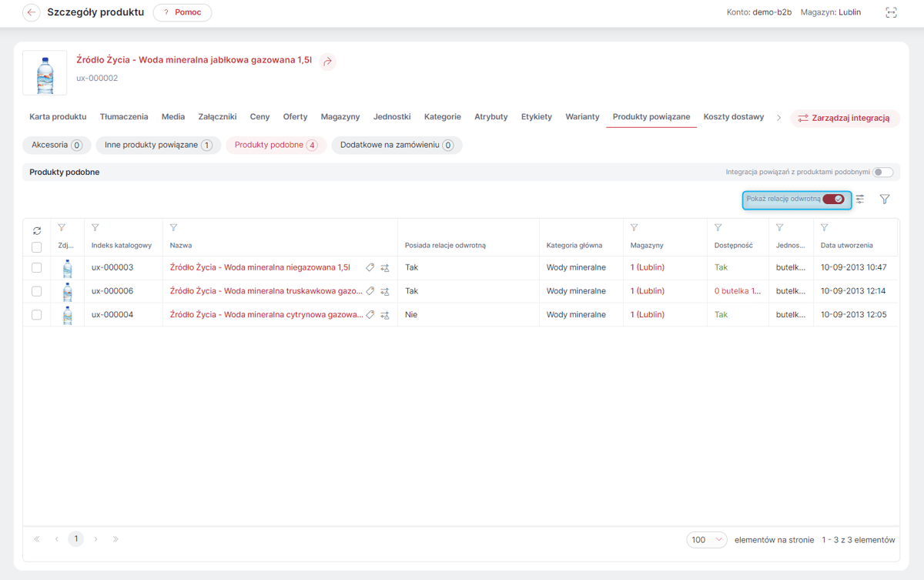Open the 100 items per page dropdown
The width and height of the screenshot is (924, 580).
[x=707, y=540]
